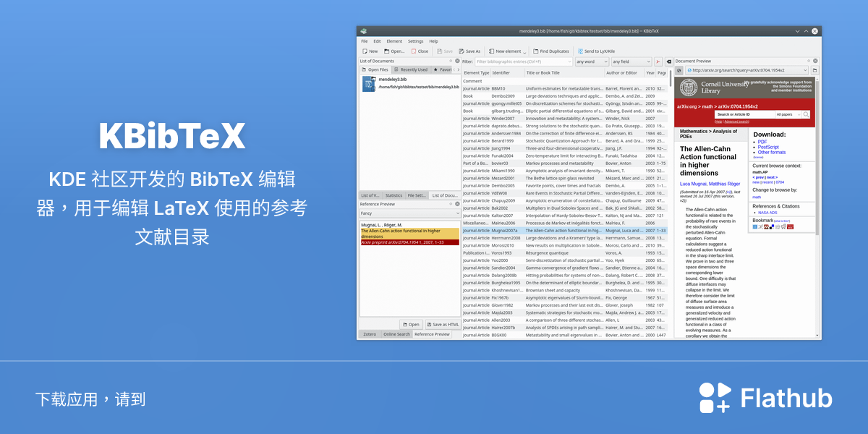The width and height of the screenshot is (868, 434).
Task: Close the Document Preview panel
Action: 817,61
